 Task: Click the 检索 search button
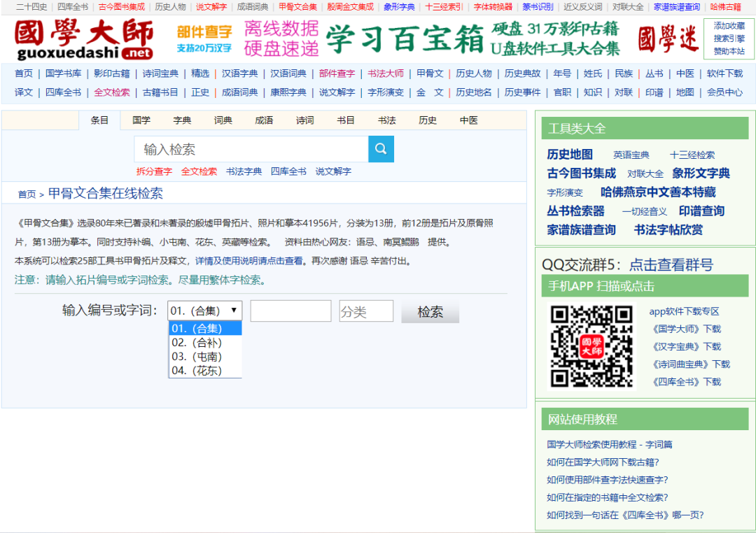pos(429,311)
